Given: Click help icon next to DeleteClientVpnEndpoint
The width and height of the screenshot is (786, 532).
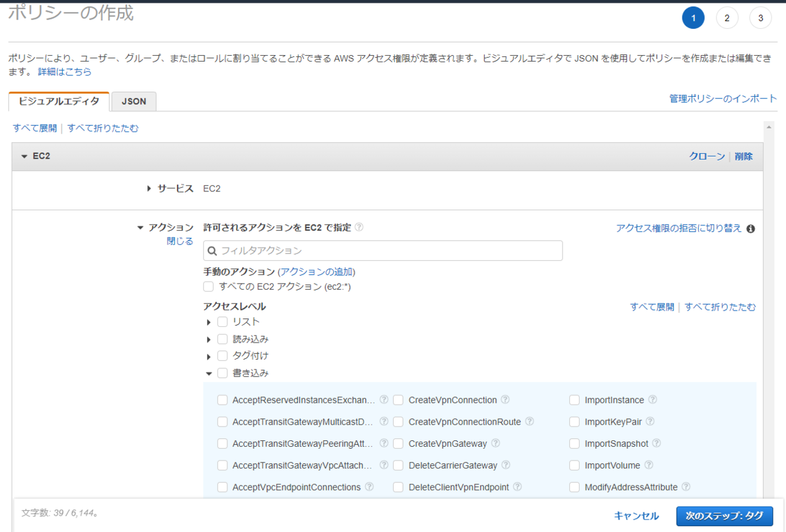Looking at the screenshot, I should point(517,487).
